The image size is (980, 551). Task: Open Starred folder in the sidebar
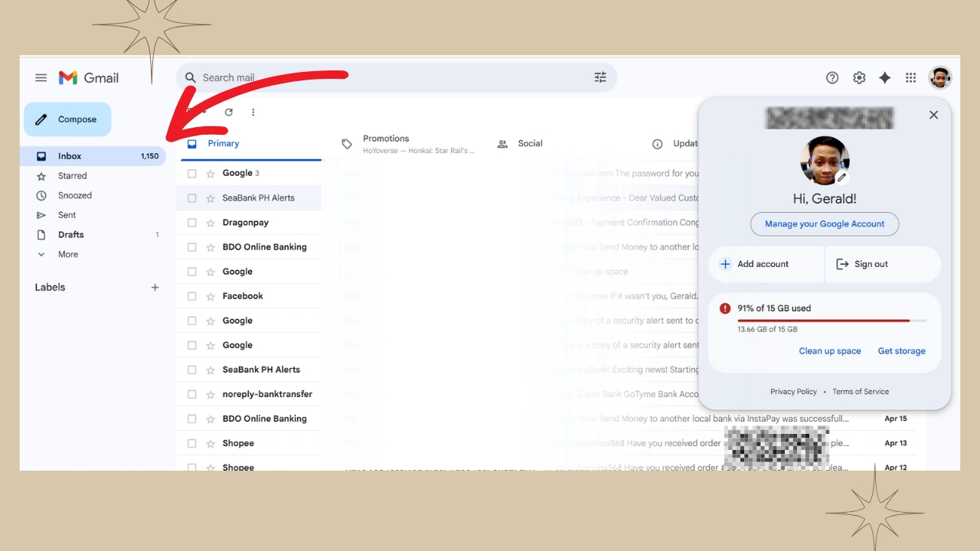(x=93, y=176)
